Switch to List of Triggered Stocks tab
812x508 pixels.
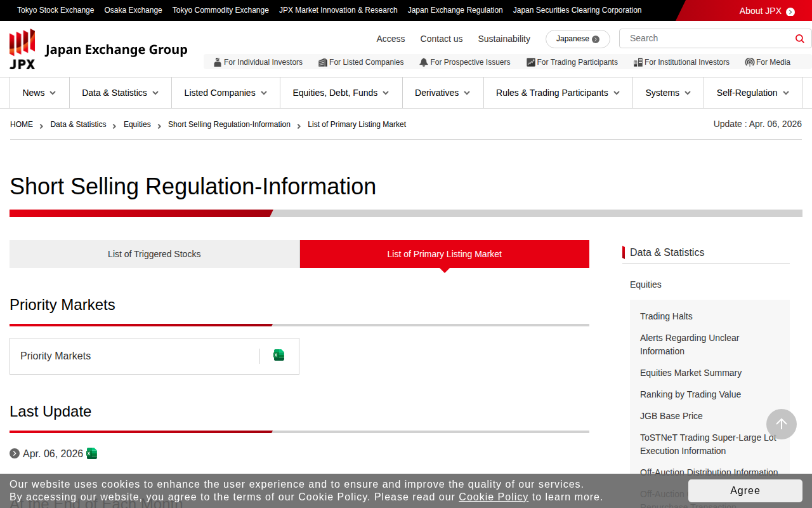(154, 254)
